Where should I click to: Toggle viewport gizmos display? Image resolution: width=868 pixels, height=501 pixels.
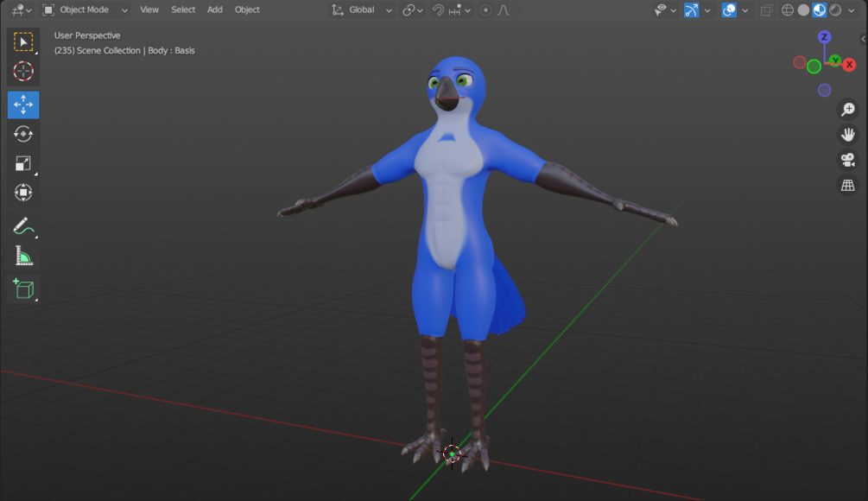tap(692, 10)
